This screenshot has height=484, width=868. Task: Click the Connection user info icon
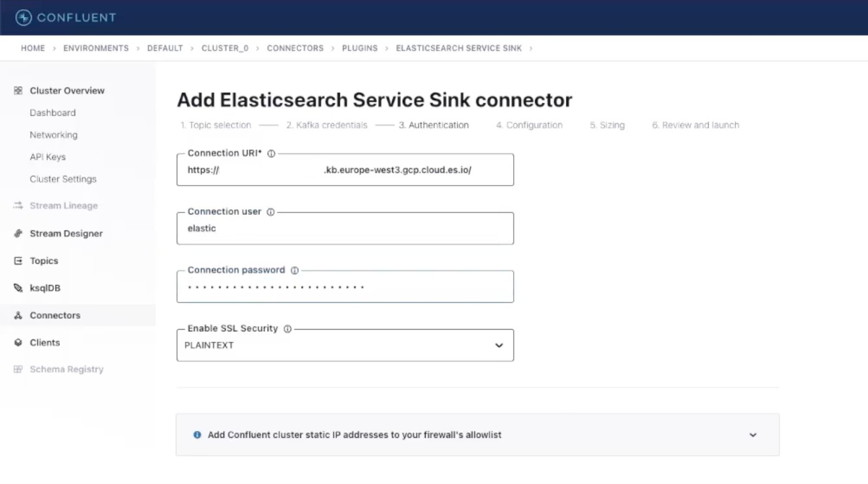coord(270,212)
